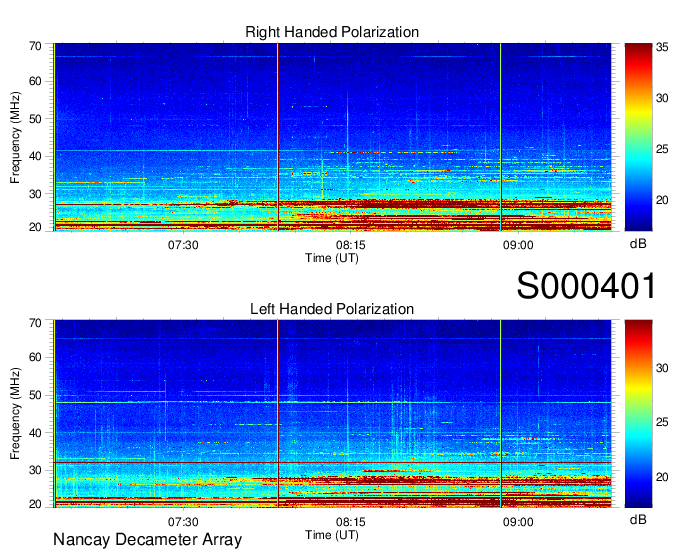Click the 08:15 tick label on upper plot
Viewport: 680px width, 552px height.
coord(350,245)
